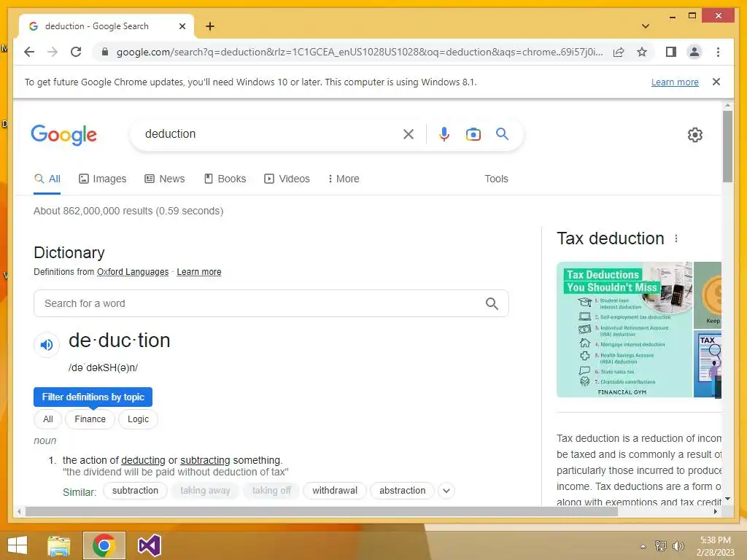The width and height of the screenshot is (747, 560).
Task: View site information lock icon
Action: pyautogui.click(x=105, y=52)
